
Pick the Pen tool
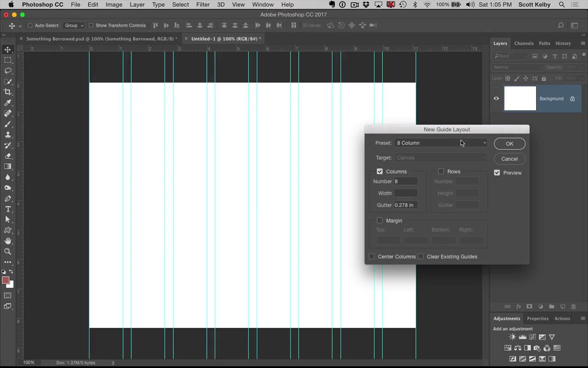8,199
